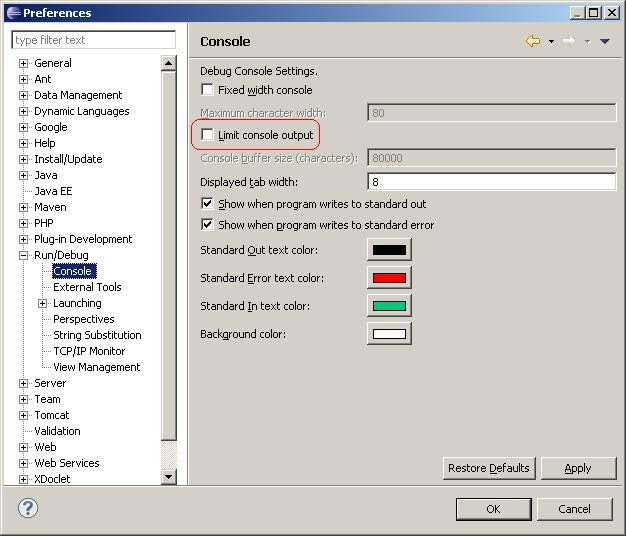The image size is (626, 536).
Task: Click the Displayed tab width field
Action: click(x=491, y=182)
